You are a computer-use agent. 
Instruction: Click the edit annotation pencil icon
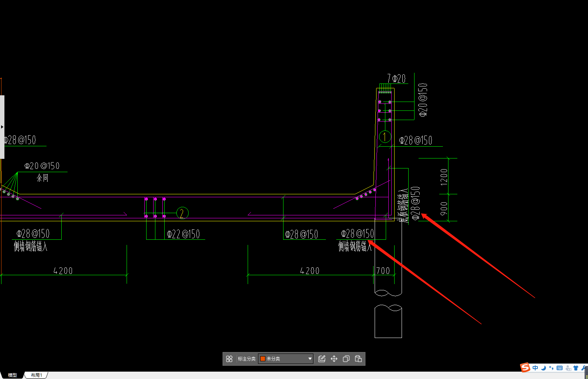[322, 359]
